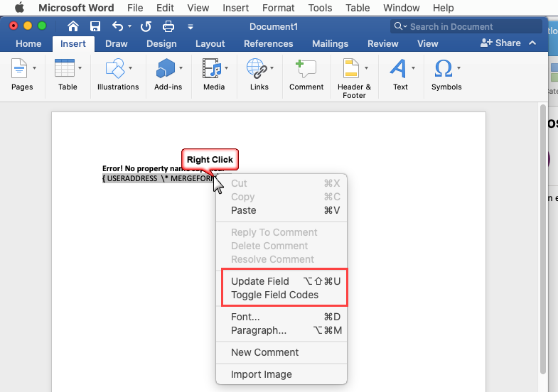Click the Redo circular arrow icon

click(146, 26)
